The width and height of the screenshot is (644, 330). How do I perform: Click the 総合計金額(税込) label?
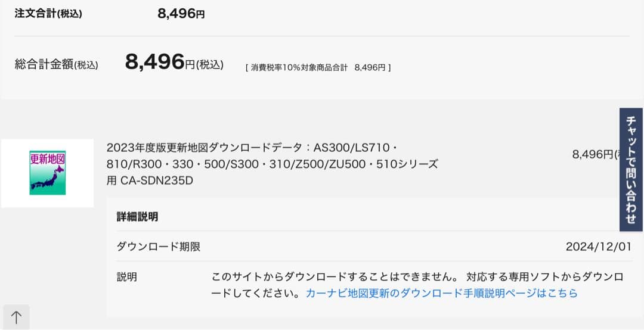(56, 65)
